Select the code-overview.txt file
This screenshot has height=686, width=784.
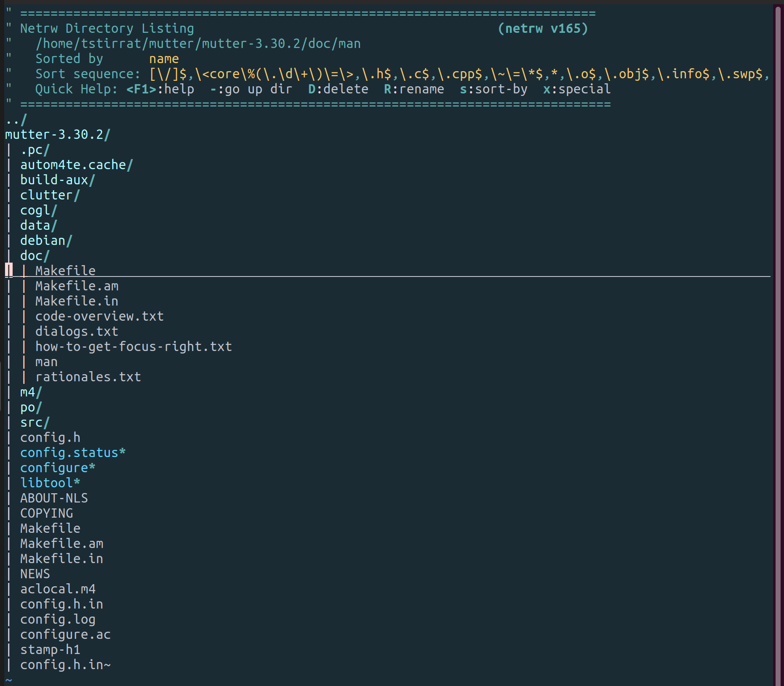coord(99,316)
